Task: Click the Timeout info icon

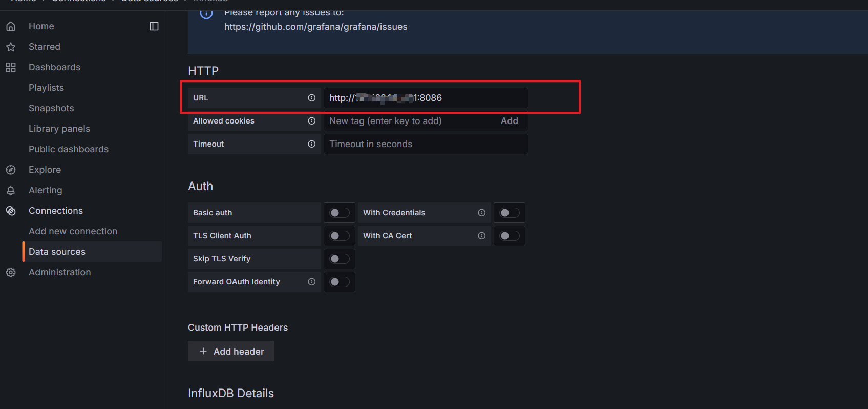Action: (x=311, y=144)
